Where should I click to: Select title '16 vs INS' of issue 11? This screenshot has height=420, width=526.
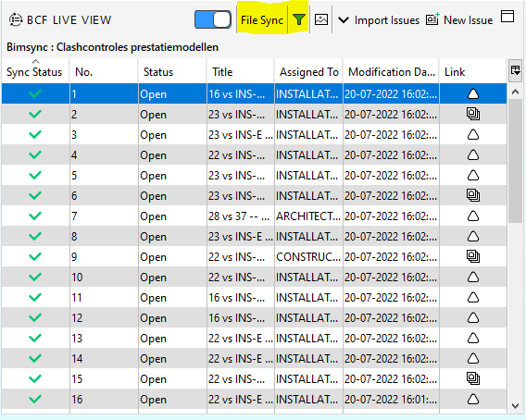click(241, 297)
